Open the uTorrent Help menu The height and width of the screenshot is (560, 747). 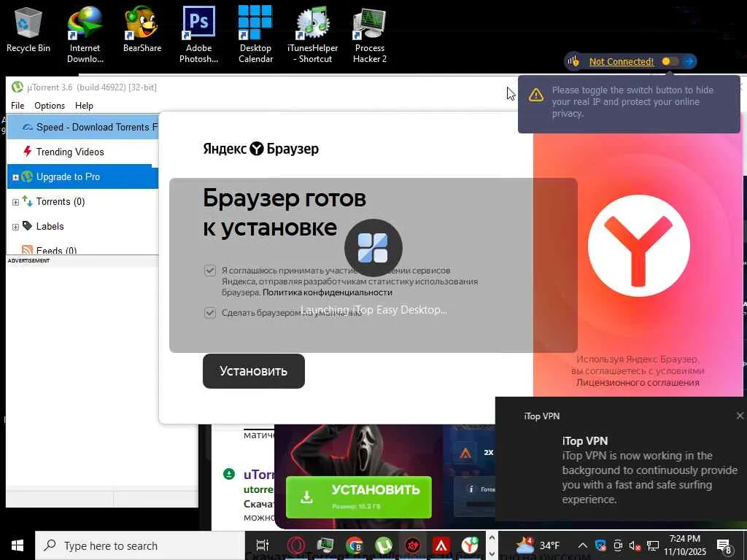pos(84,105)
